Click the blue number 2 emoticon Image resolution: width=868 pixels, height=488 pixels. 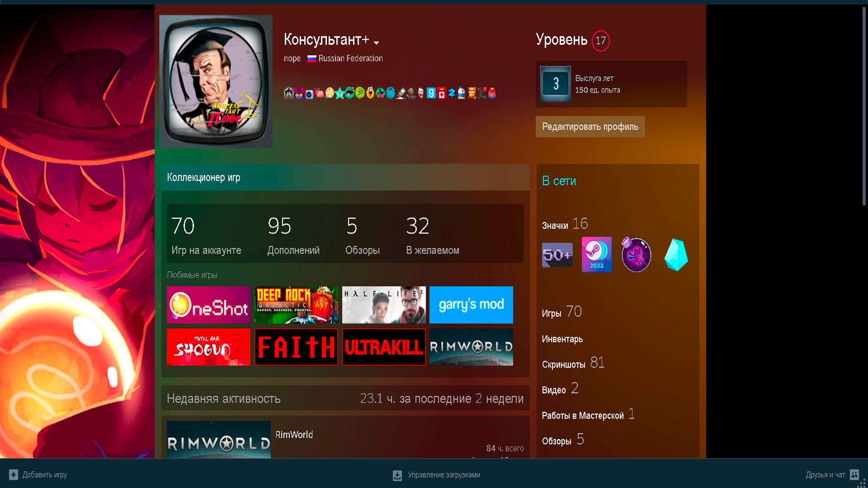[x=452, y=93]
